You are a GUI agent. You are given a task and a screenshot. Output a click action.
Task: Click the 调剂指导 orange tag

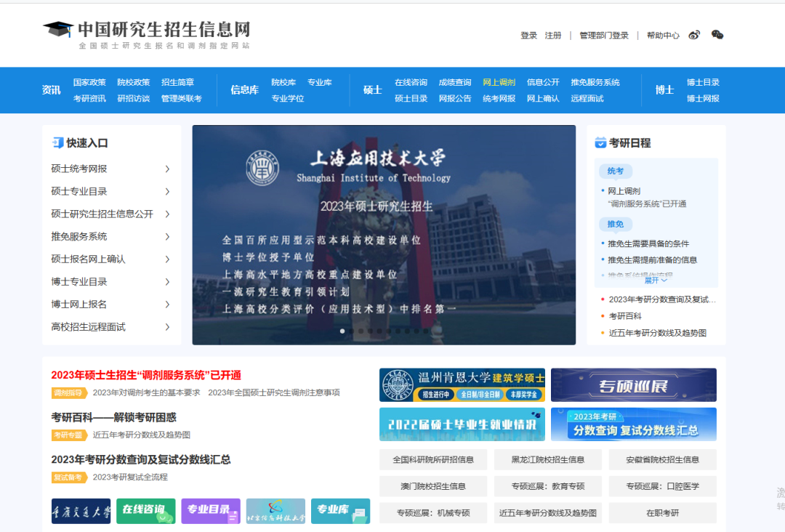pyautogui.click(x=69, y=393)
